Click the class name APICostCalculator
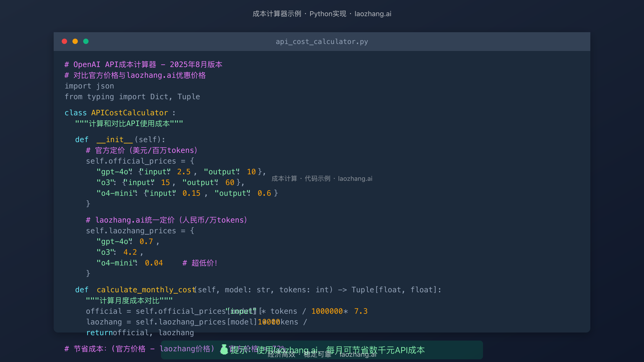Image resolution: width=644 pixels, height=362 pixels. click(x=129, y=113)
